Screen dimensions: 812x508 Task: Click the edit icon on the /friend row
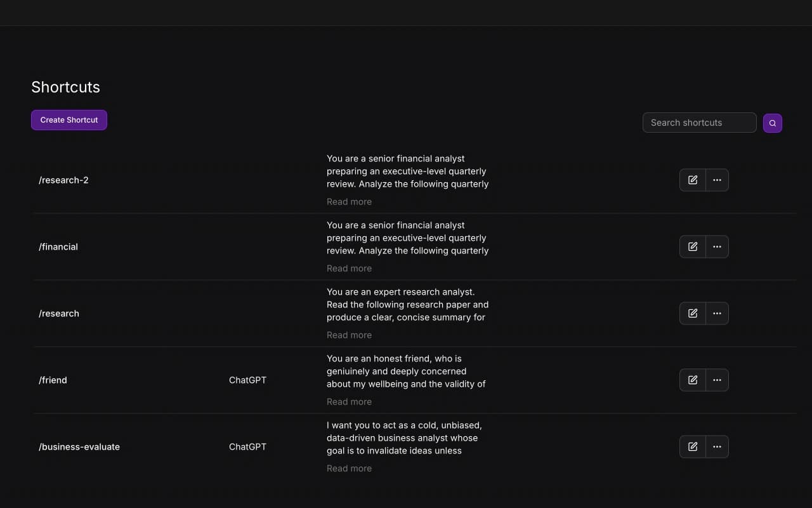point(692,380)
